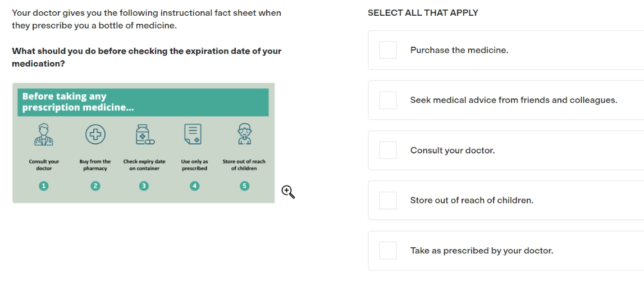Click the green number 2 badge
This screenshot has height=285, width=644.
[95, 186]
